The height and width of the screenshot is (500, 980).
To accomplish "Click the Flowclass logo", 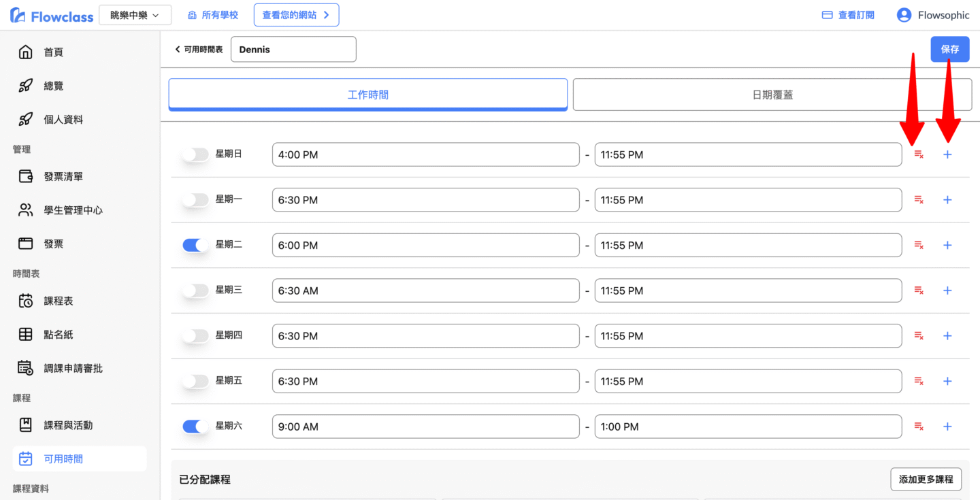I will pyautogui.click(x=52, y=16).
